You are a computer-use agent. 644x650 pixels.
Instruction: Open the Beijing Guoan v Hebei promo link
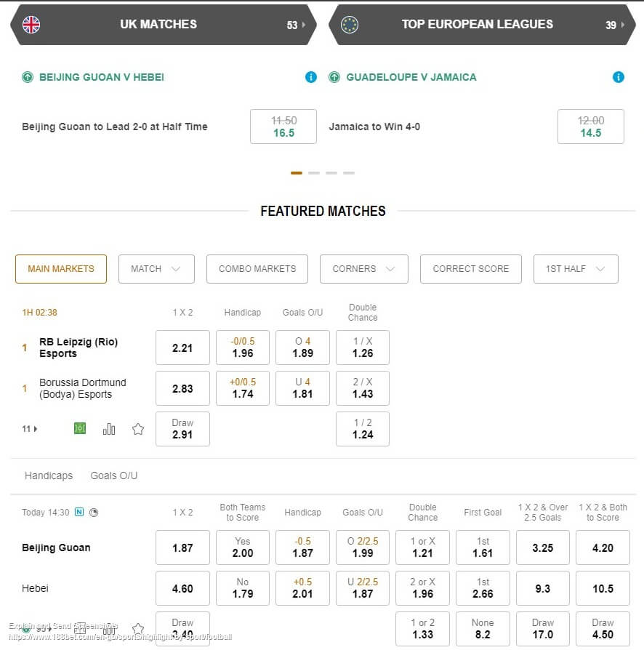coord(102,77)
